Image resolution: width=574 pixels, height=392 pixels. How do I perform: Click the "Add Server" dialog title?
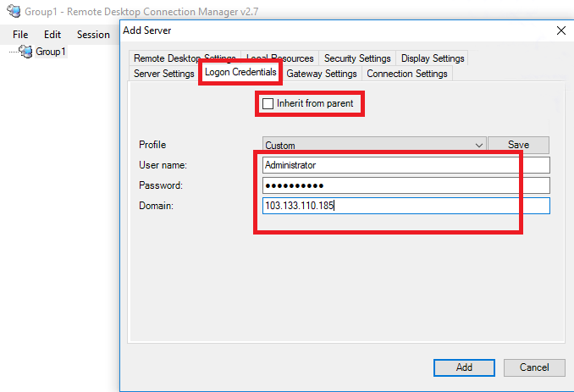pos(147,30)
